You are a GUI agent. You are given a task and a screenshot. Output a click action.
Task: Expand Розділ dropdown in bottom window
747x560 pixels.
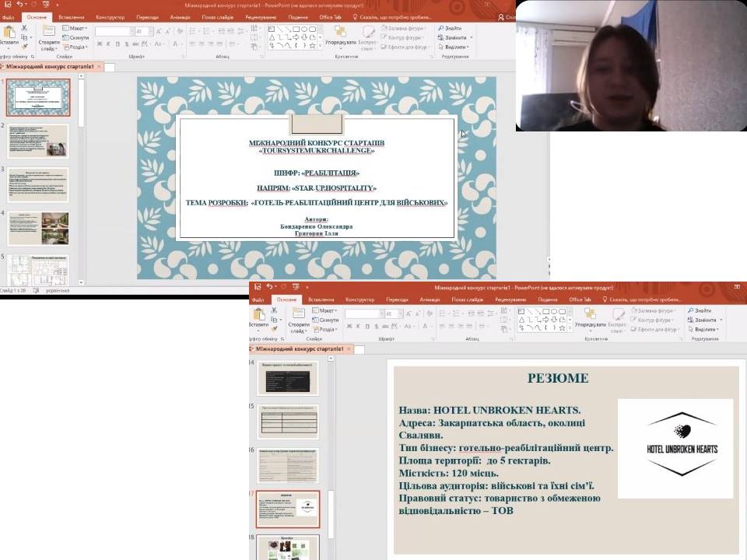[x=325, y=329]
